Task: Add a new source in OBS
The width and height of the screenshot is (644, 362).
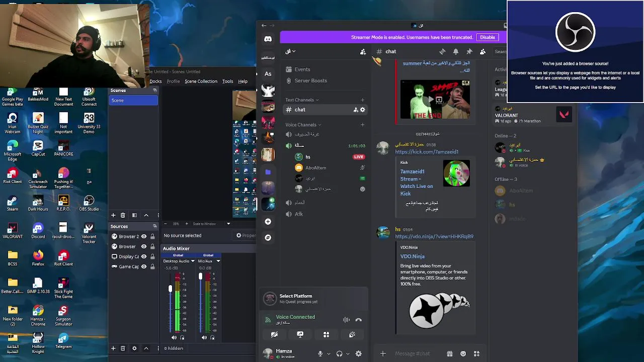Action: (113, 348)
